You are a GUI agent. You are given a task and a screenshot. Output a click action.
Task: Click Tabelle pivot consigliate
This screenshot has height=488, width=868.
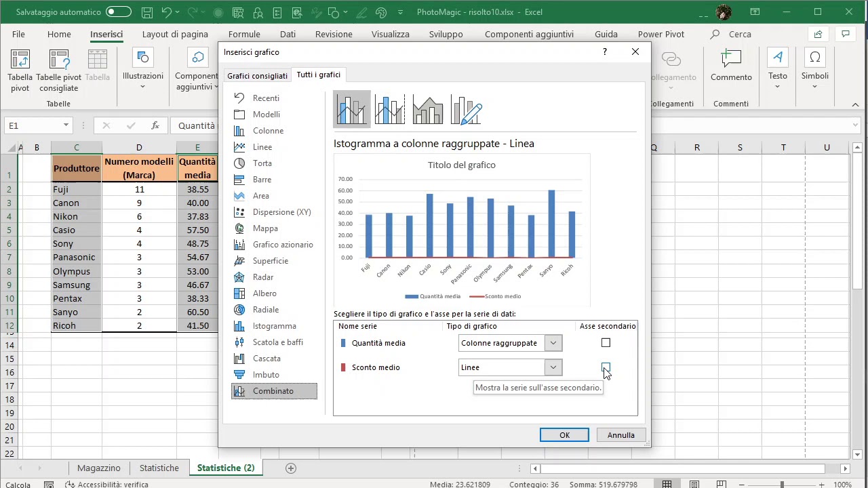tap(59, 70)
